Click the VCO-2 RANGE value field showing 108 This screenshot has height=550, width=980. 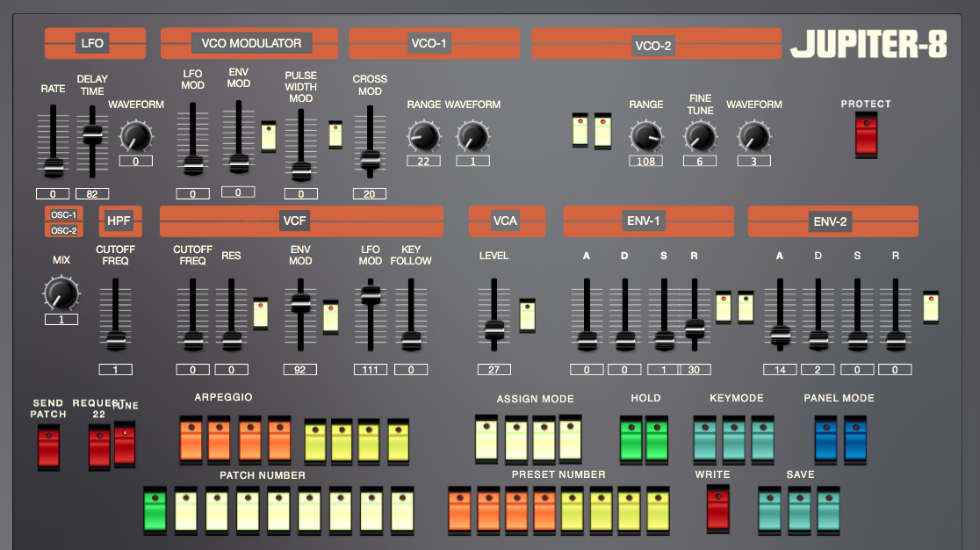click(645, 162)
